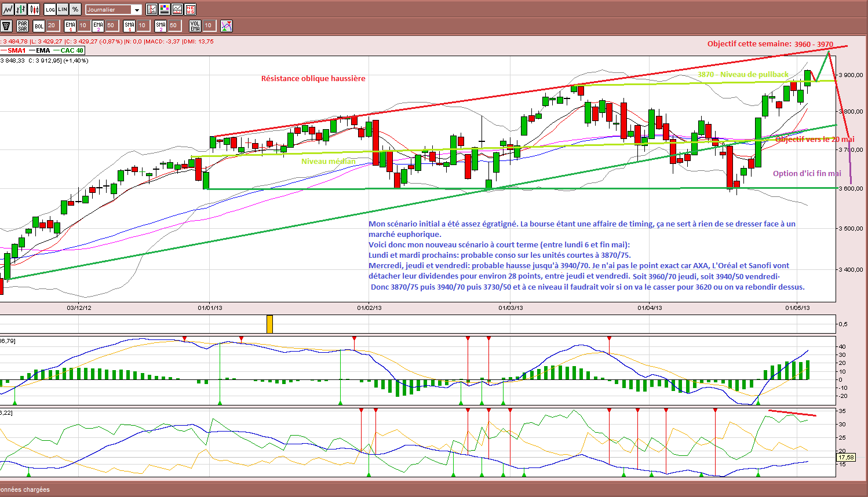Click the trash basket icon

click(7, 26)
